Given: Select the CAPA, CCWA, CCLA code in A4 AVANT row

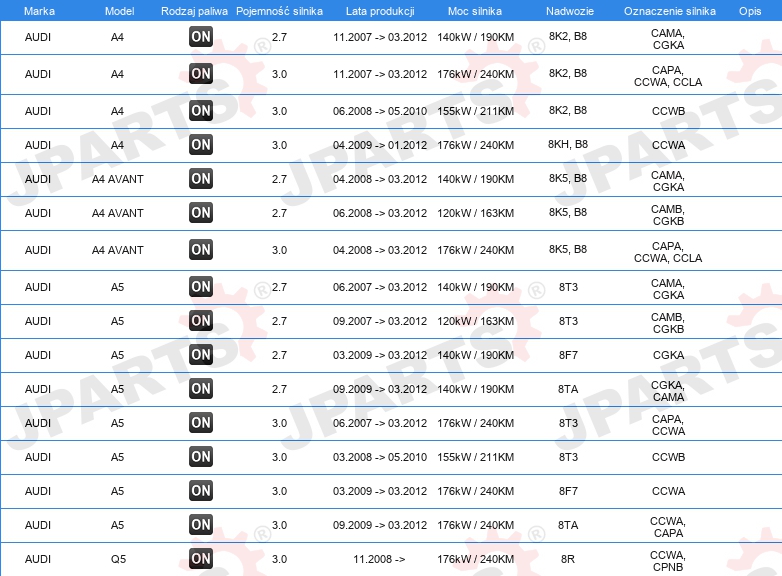Looking at the screenshot, I should coord(668,252).
